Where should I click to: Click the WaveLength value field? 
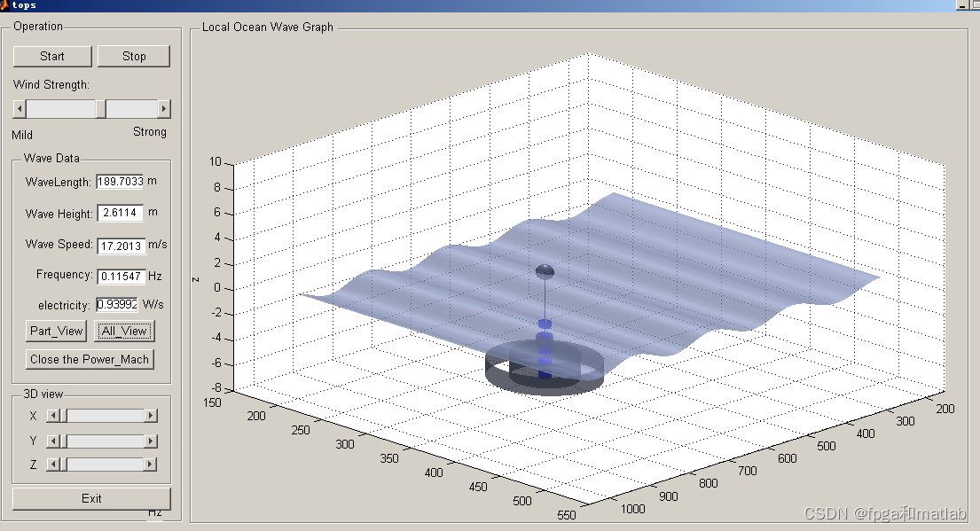(120, 182)
